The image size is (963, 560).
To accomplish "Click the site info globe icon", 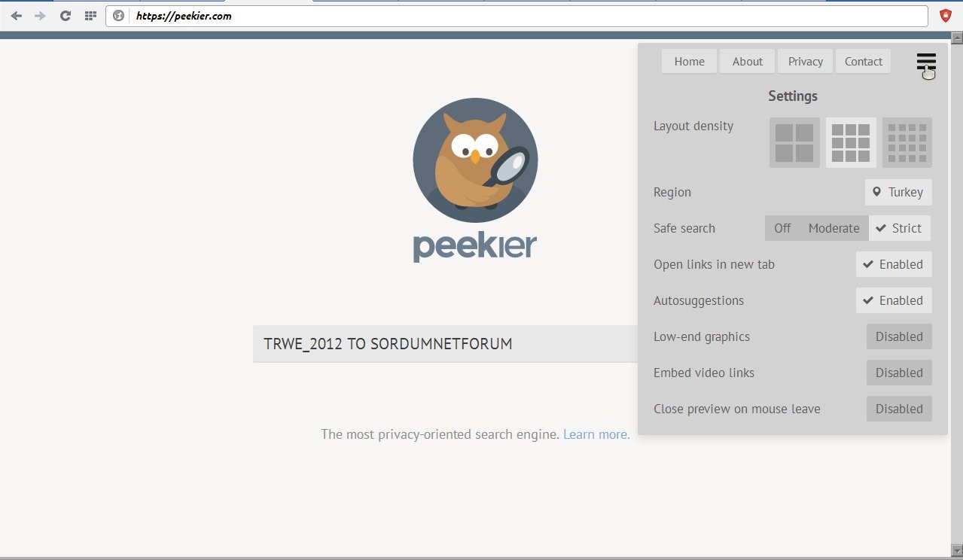I will [118, 16].
